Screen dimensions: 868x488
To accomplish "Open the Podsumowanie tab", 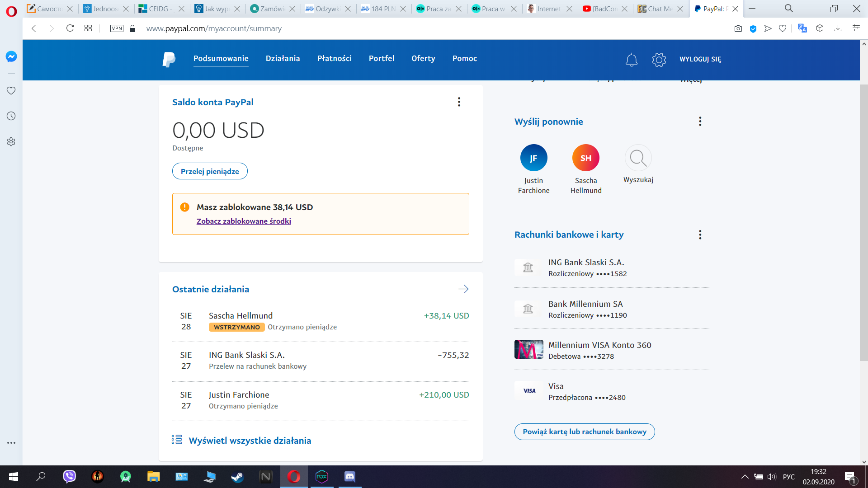I will [221, 59].
